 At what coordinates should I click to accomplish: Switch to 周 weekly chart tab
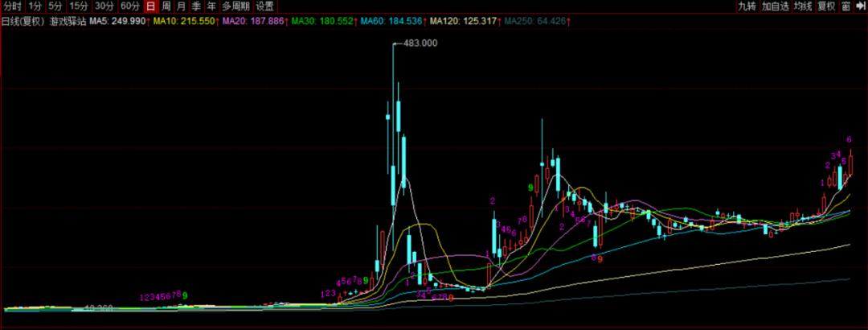pos(166,6)
